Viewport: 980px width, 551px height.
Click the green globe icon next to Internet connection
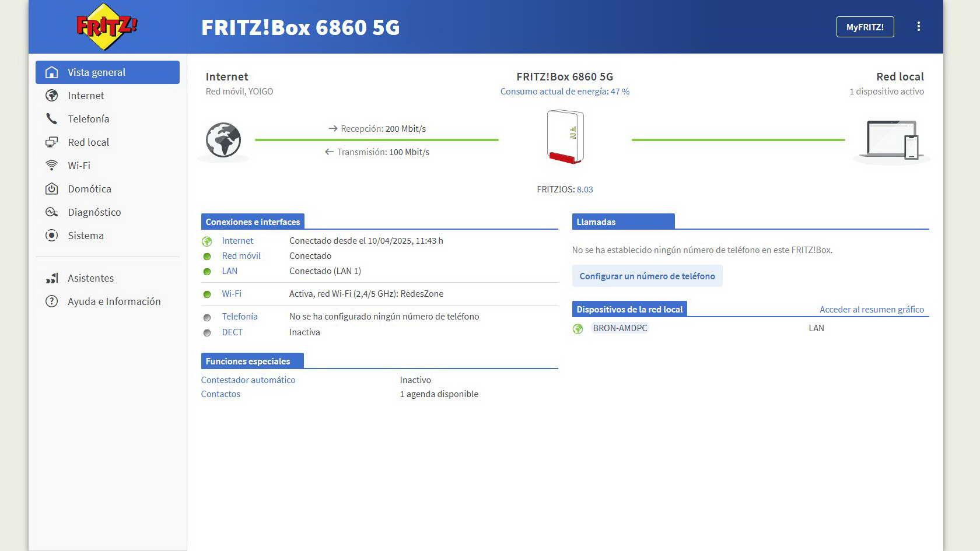206,241
